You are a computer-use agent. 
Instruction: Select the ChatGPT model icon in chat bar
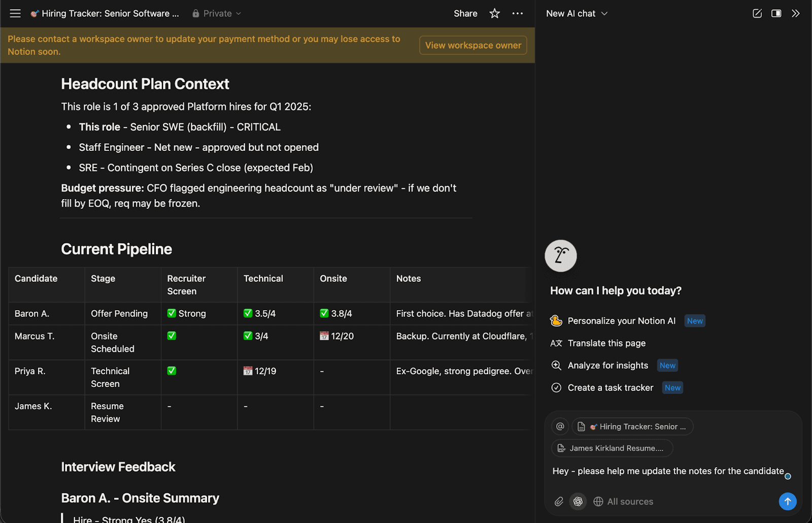[x=578, y=501]
